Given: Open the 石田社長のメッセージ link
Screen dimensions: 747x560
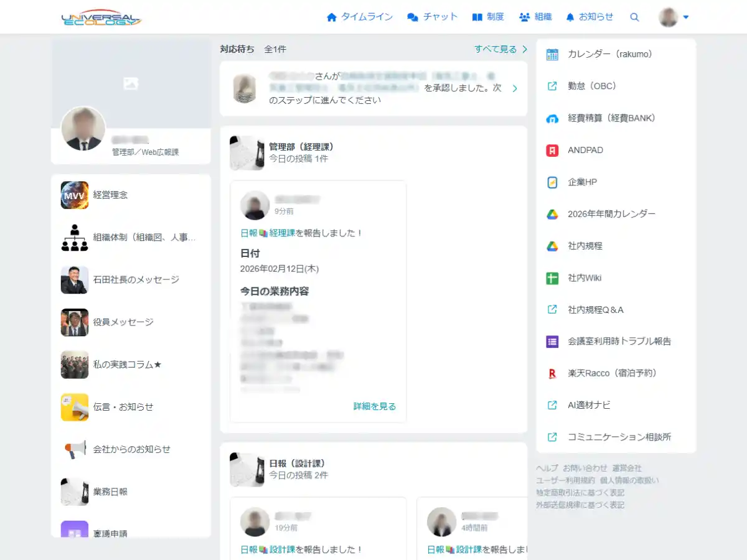Looking at the screenshot, I should (136, 280).
